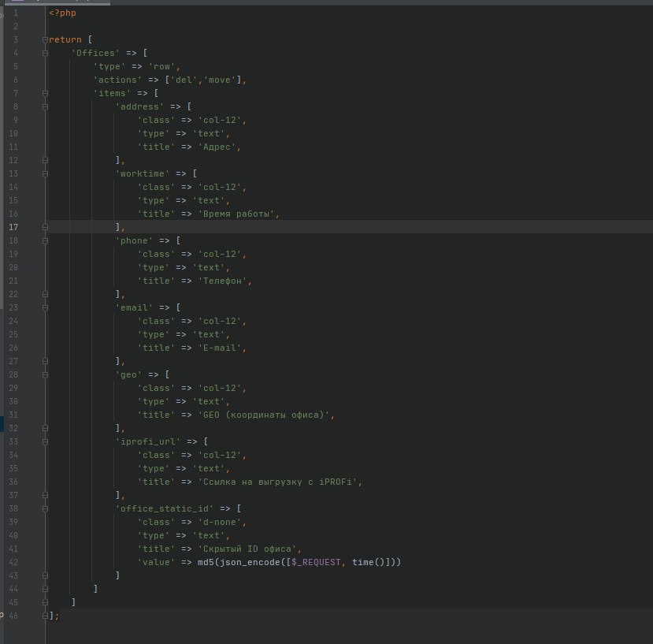Click the 'office_static_id' key

[165, 508]
